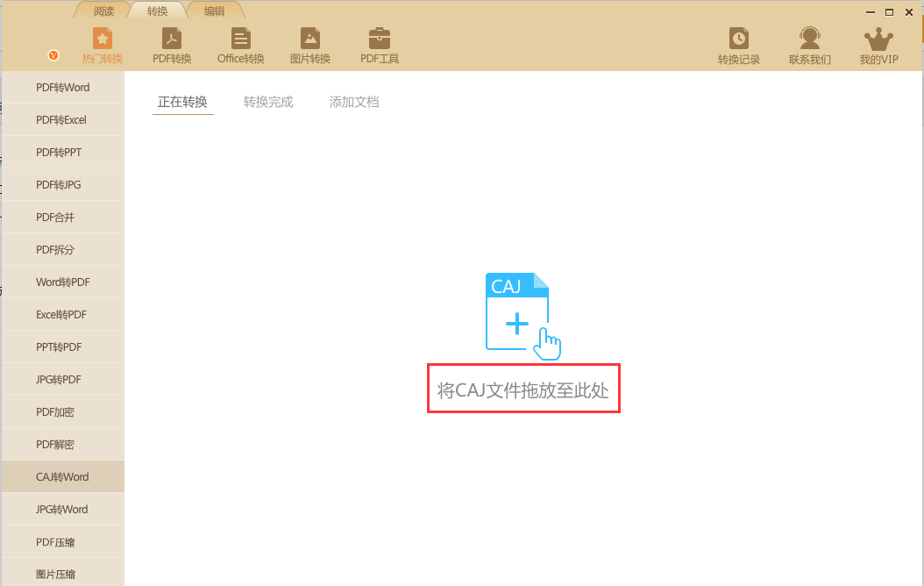Screen dimensions: 924x586
Task: Select the 转换完成 tab
Action: [x=268, y=102]
